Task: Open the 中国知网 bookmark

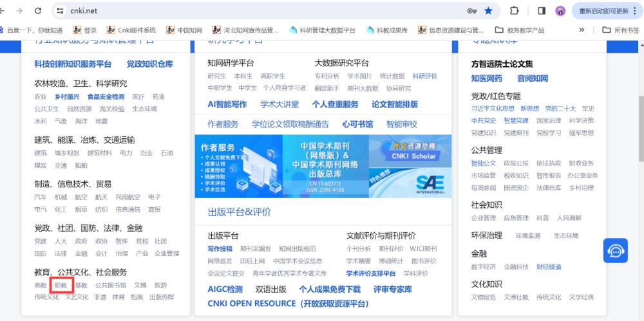Action: pos(184,30)
